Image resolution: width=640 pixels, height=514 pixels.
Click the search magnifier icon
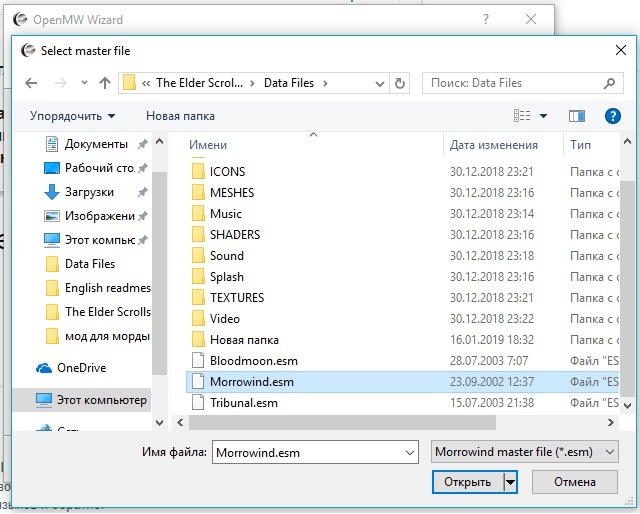609,83
